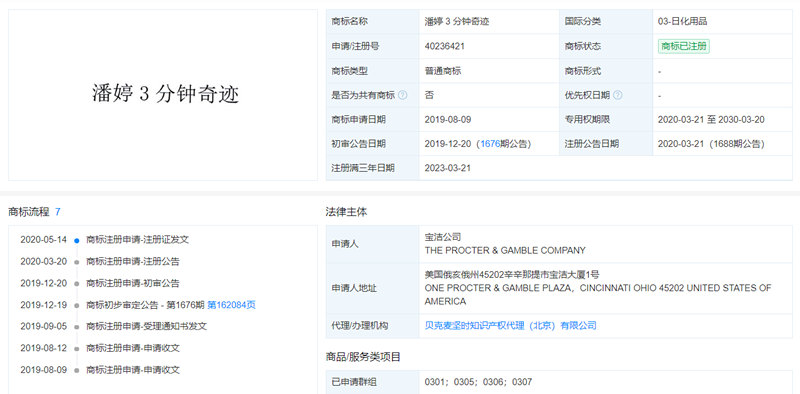Click the 商标流程 section heading
800x394 pixels.
(x=29, y=211)
